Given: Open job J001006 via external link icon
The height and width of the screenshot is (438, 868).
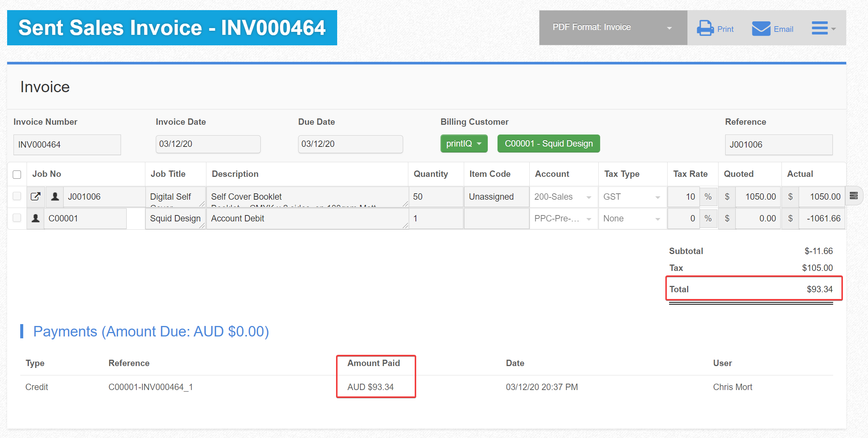Looking at the screenshot, I should [x=36, y=196].
